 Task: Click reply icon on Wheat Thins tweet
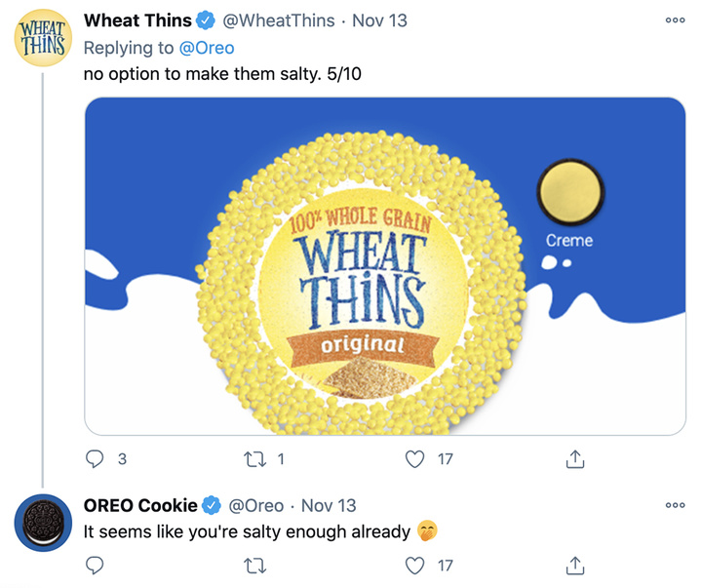(x=96, y=458)
